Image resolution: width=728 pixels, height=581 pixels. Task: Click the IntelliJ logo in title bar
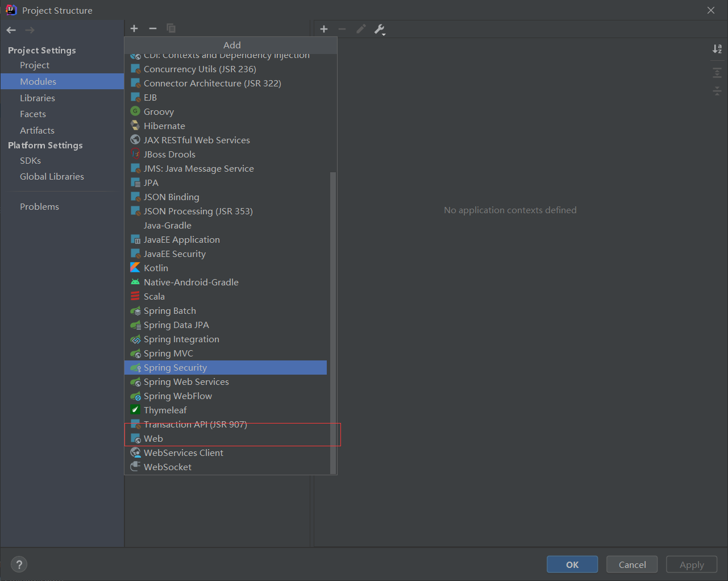[11, 10]
